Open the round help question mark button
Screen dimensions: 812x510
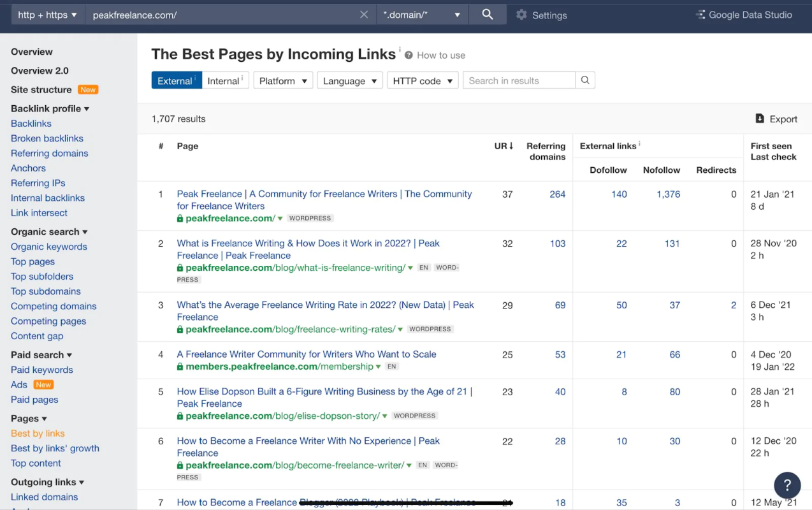pos(787,484)
